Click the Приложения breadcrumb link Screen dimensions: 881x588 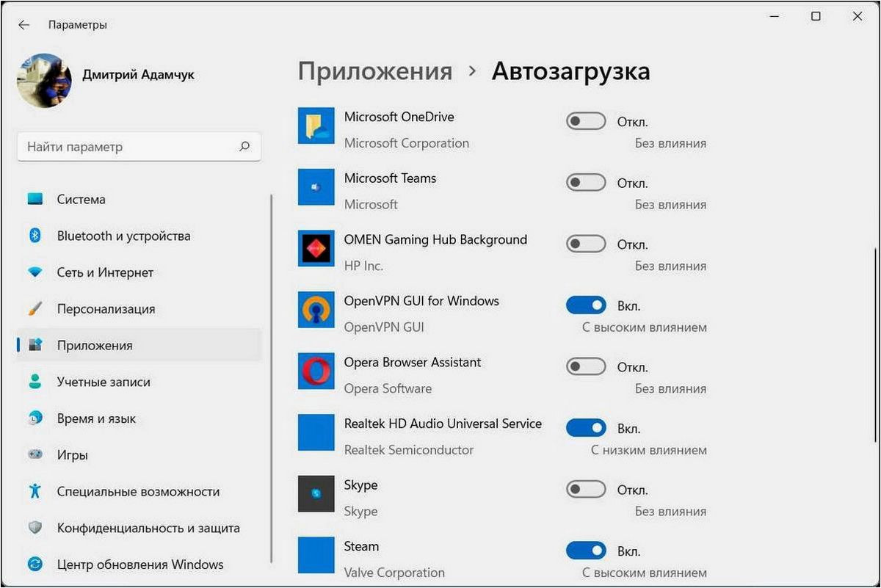375,72
